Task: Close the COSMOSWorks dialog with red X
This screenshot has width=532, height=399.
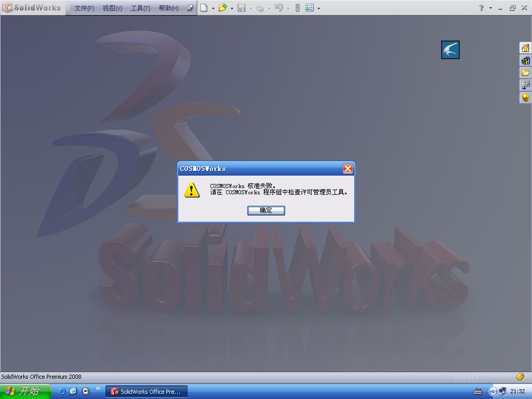Action: [x=348, y=169]
